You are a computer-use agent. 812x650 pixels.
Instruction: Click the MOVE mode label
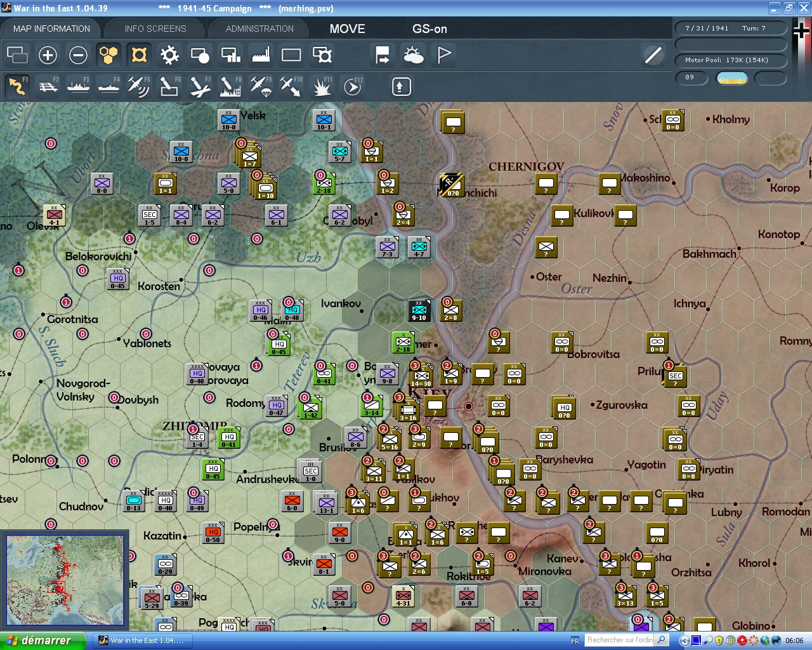(x=347, y=29)
